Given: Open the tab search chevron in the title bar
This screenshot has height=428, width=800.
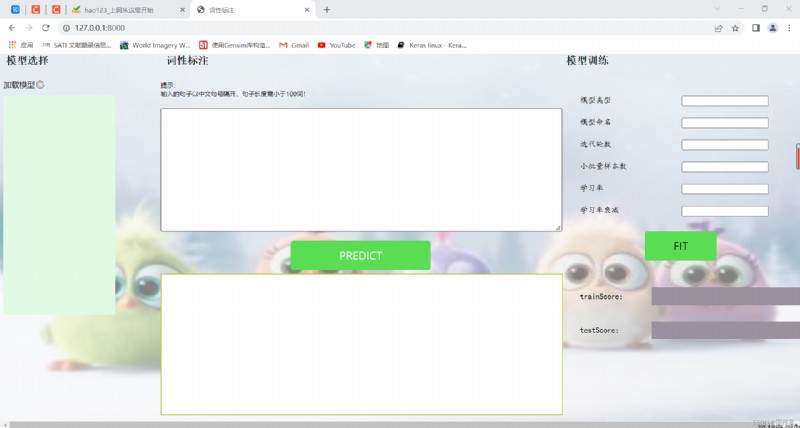Looking at the screenshot, I should [717, 9].
